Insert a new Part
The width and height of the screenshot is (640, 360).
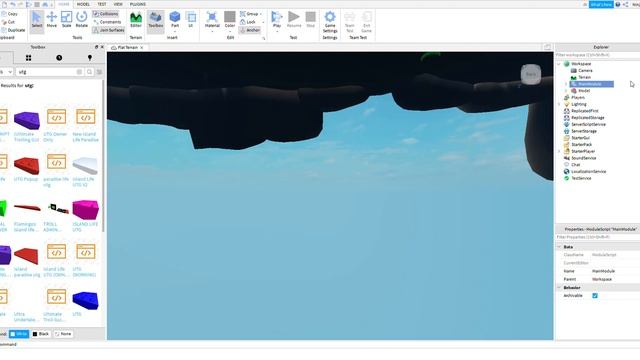click(175, 20)
